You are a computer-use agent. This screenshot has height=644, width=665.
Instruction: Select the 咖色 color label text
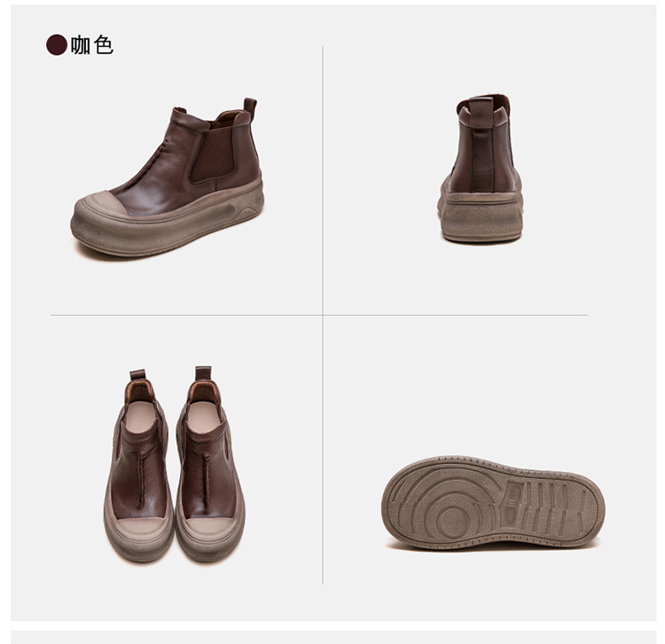(x=92, y=45)
